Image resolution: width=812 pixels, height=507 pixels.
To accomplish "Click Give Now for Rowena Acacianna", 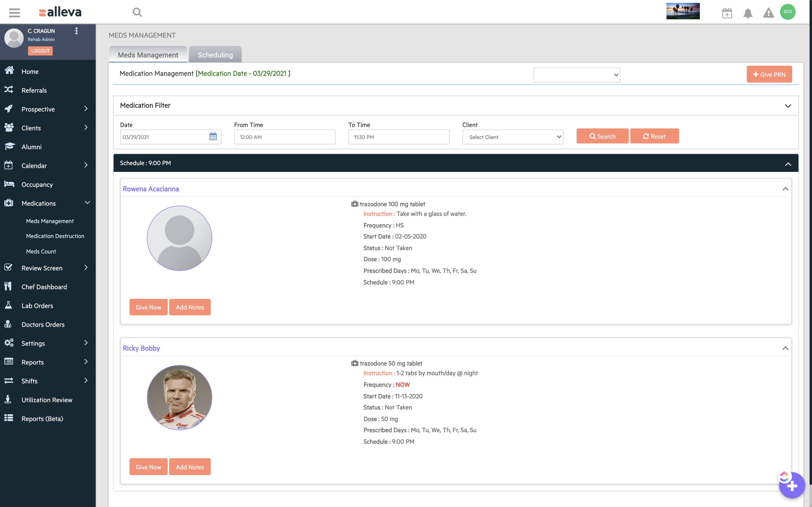I will [148, 307].
